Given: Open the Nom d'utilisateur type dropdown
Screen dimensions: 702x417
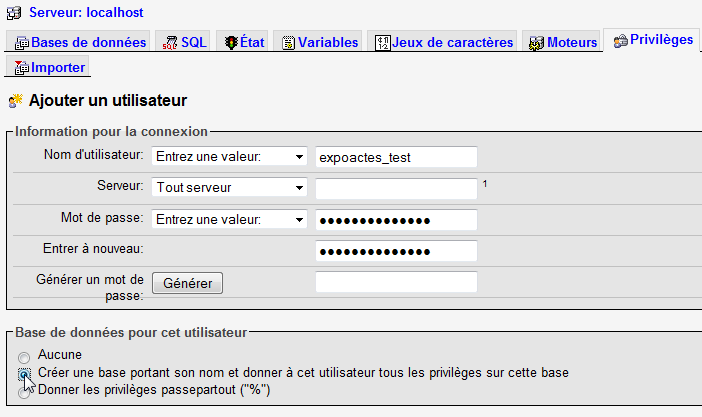Looking at the screenshot, I should click(x=229, y=157).
